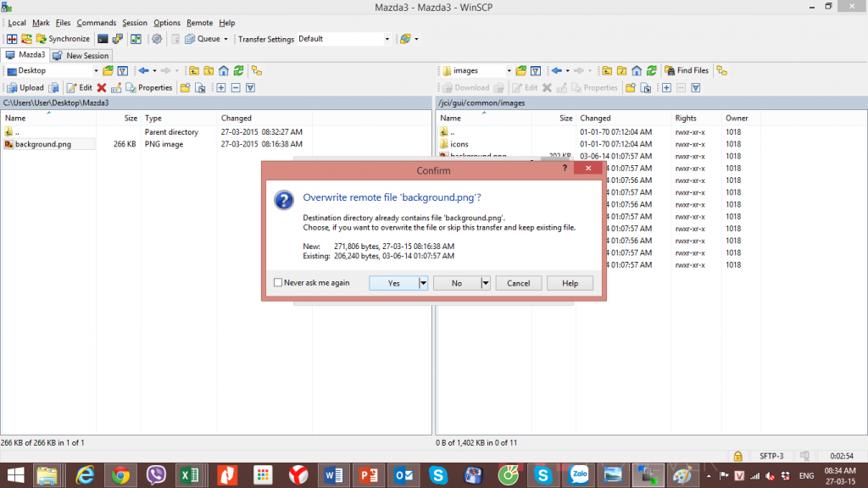Viewport: 868px width, 488px height.
Task: Refresh the local panel
Action: (238, 71)
